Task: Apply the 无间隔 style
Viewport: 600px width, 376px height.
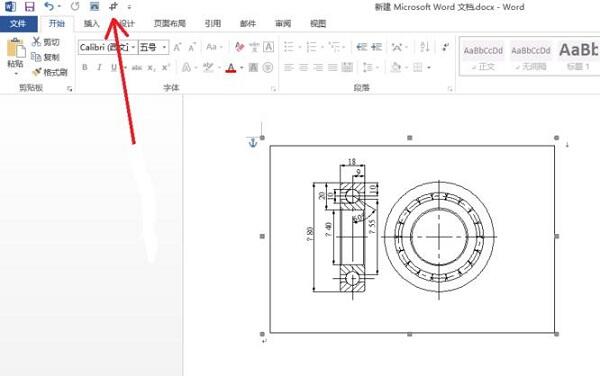Action: tap(531, 57)
